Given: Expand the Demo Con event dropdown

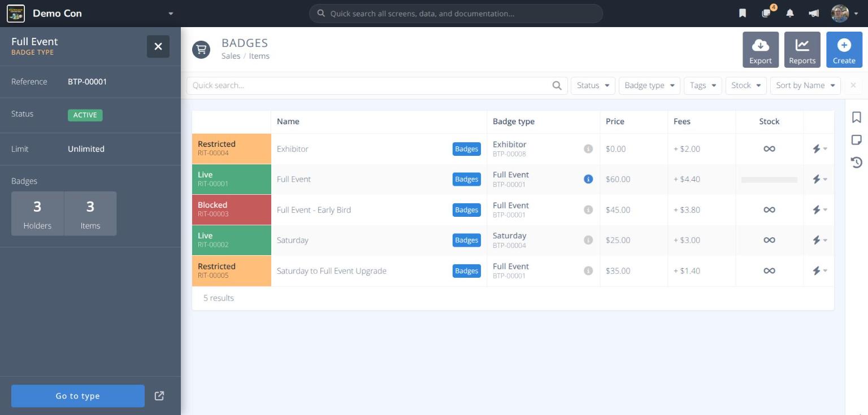Looking at the screenshot, I should 171,14.
